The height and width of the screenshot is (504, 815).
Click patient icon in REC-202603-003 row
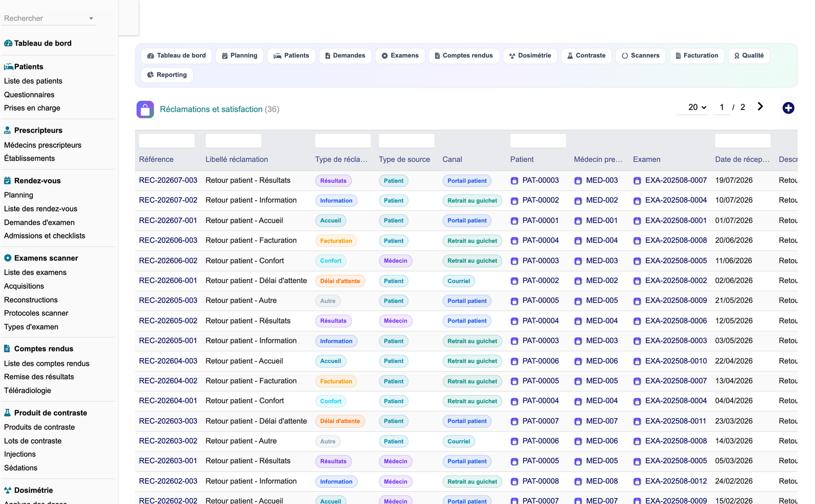click(514, 422)
